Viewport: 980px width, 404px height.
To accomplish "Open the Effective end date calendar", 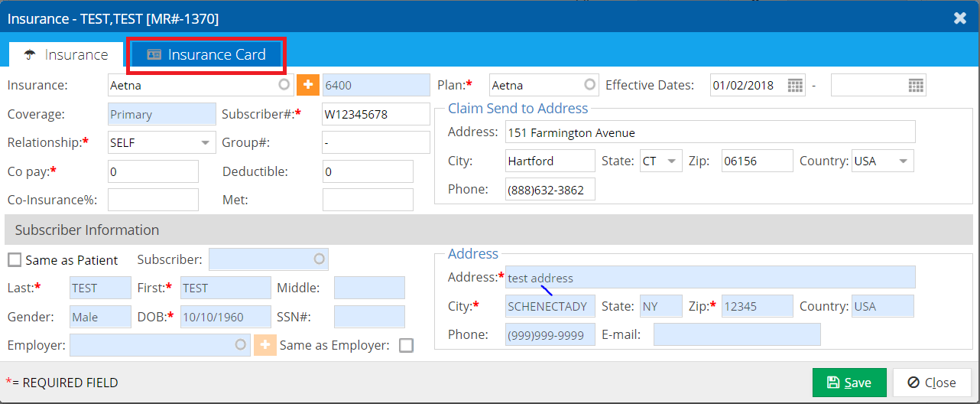I will click(916, 85).
